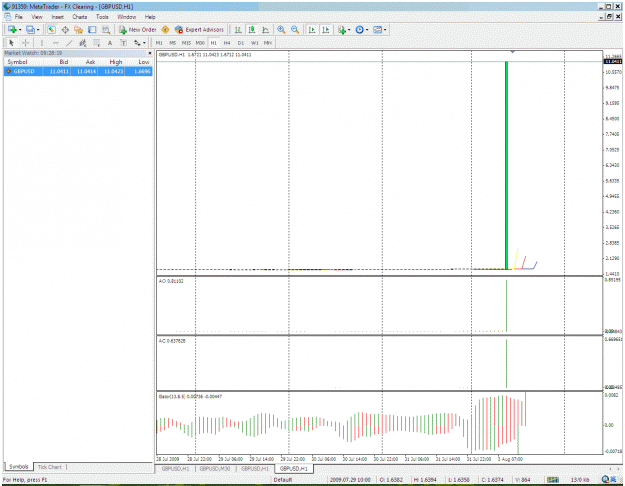
Task: Switch to Line Chart view
Action: point(265,30)
